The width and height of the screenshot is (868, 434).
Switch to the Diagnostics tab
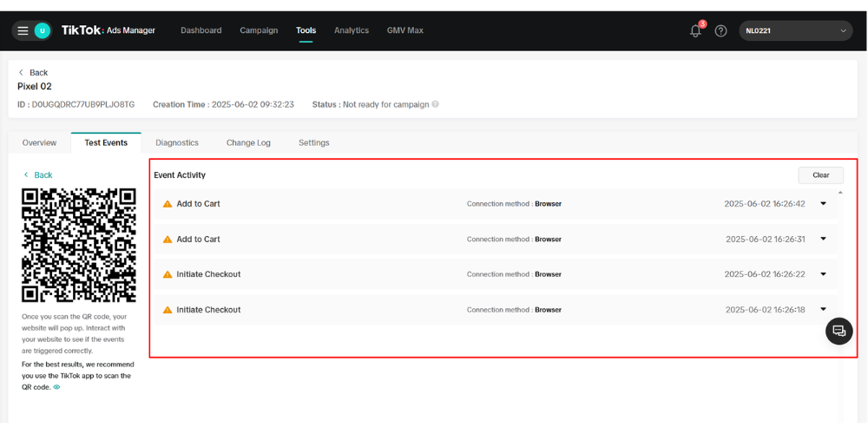coord(176,143)
